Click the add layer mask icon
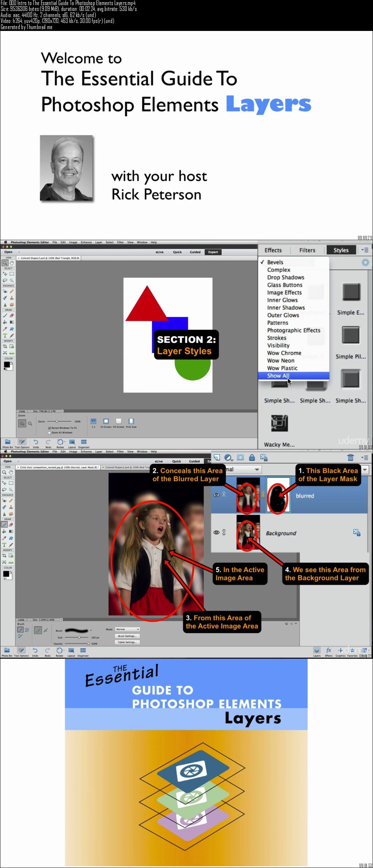 (240, 457)
